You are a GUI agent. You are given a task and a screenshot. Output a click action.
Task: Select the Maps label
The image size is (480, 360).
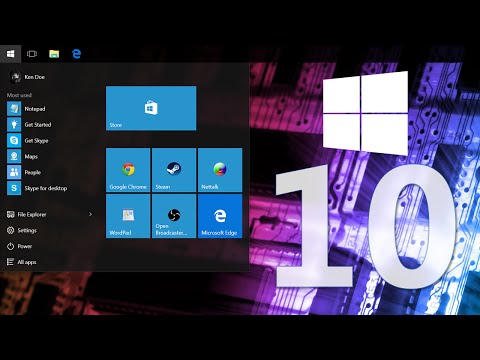coord(31,156)
